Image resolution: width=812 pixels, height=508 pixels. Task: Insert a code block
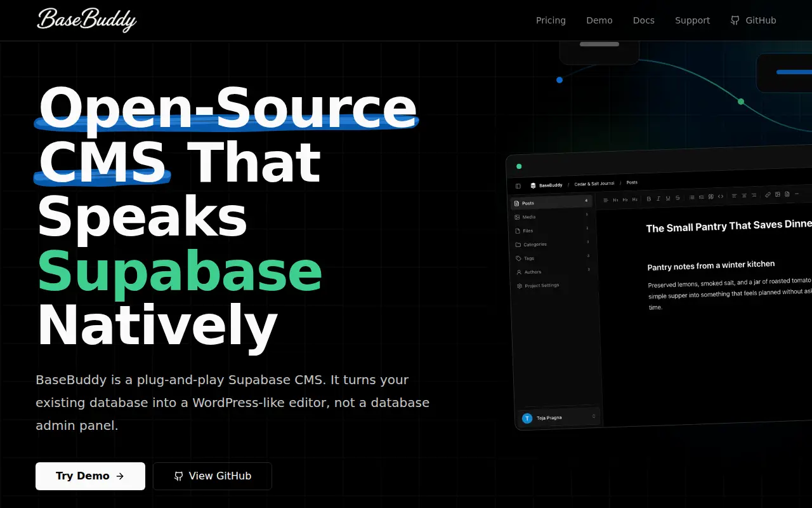(x=721, y=196)
